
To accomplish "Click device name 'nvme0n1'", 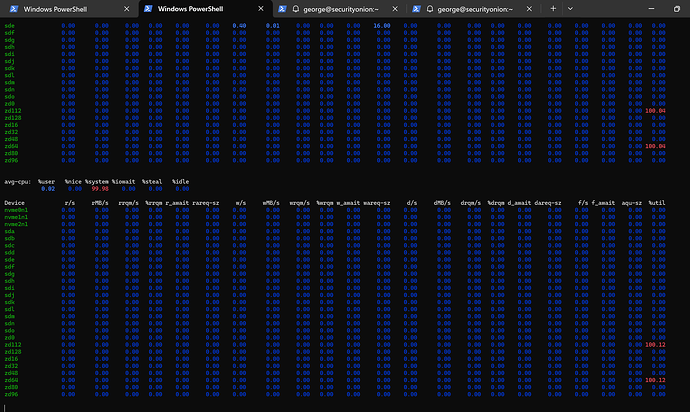I will [16, 210].
